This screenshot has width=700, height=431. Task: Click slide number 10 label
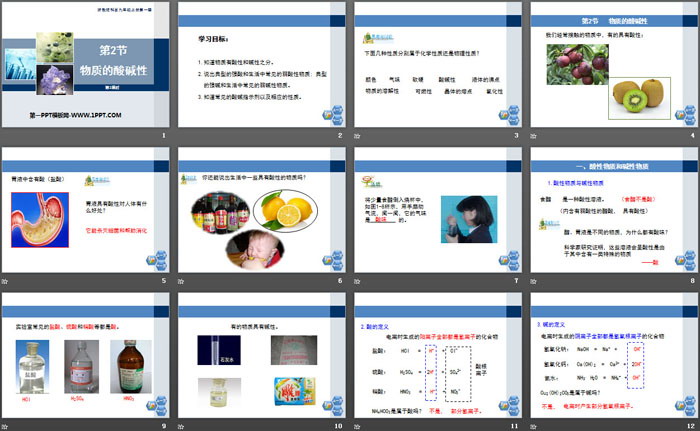coord(338,426)
